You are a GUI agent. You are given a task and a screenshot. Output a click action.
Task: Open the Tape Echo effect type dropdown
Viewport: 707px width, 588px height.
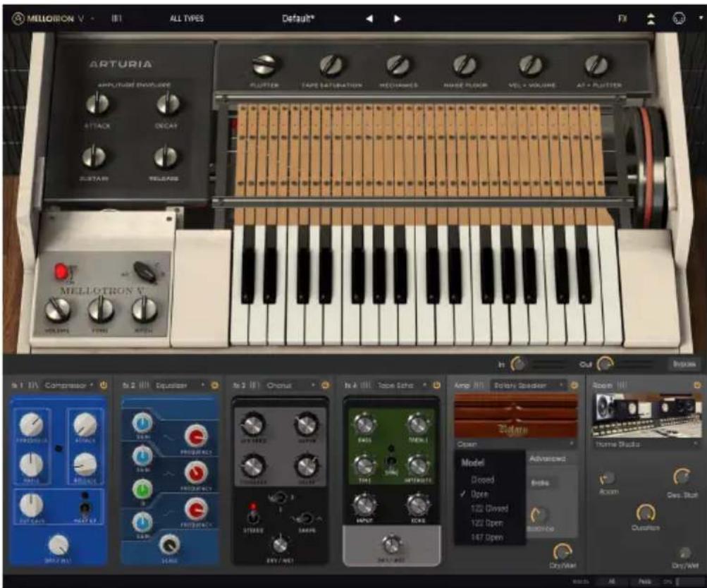click(401, 385)
